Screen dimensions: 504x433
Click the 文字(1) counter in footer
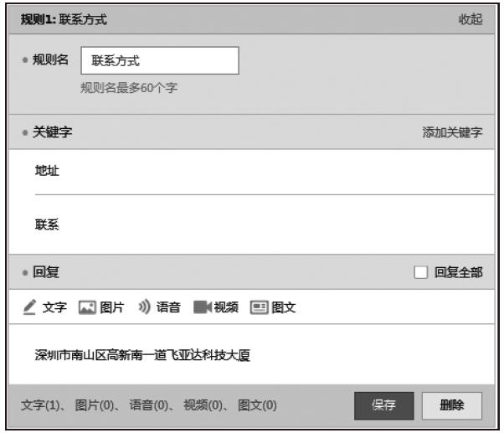click(42, 405)
